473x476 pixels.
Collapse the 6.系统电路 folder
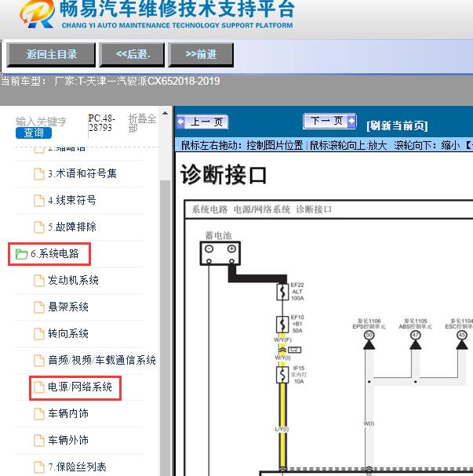click(54, 253)
